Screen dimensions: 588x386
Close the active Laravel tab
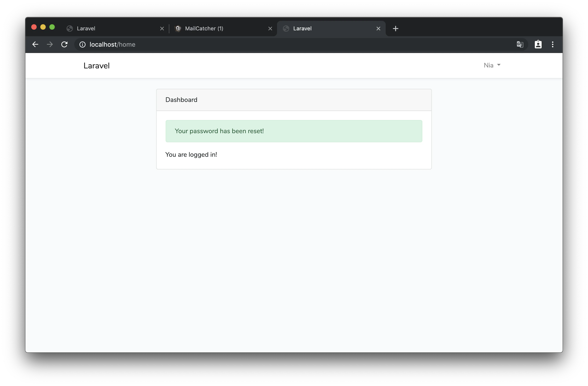pyautogui.click(x=378, y=29)
